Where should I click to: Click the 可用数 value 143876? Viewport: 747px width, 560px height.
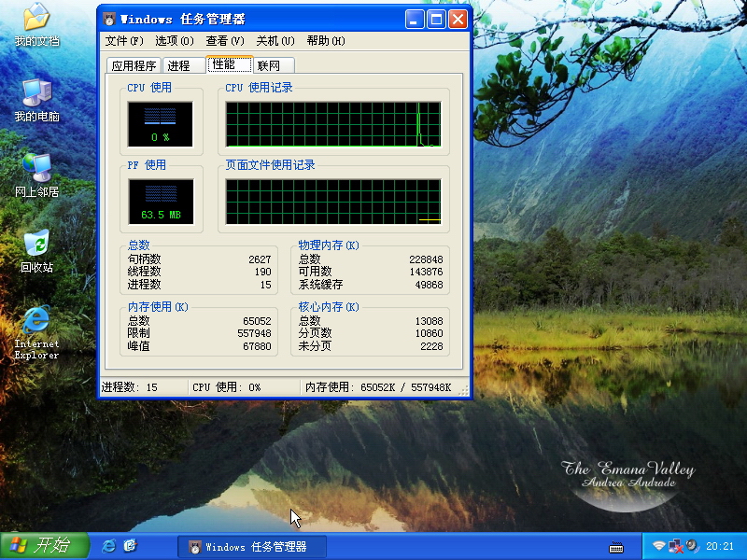pos(426,272)
